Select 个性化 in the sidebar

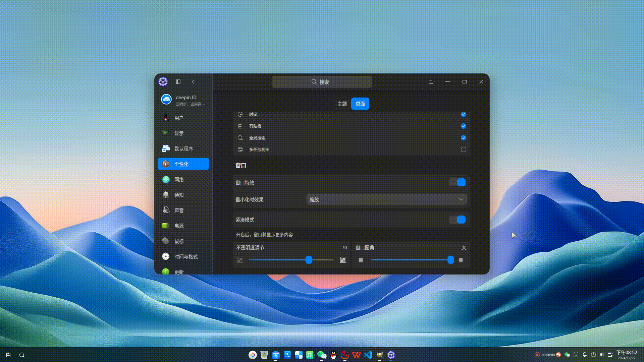pyautogui.click(x=183, y=164)
